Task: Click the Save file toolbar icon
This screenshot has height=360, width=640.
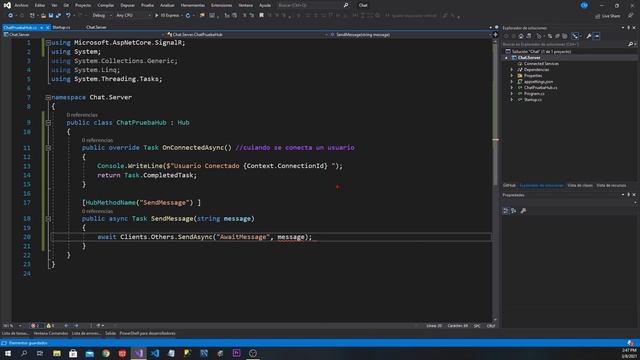Action: click(51, 16)
